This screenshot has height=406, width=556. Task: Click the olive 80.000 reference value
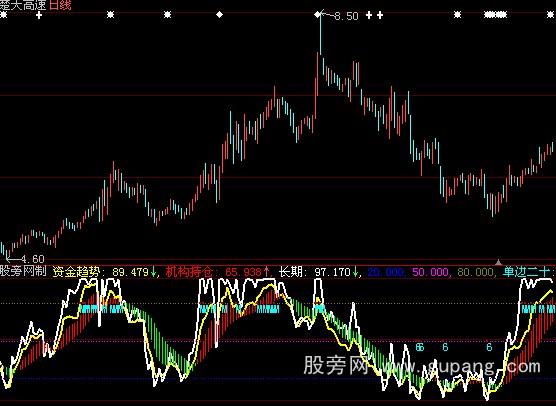pos(475,272)
